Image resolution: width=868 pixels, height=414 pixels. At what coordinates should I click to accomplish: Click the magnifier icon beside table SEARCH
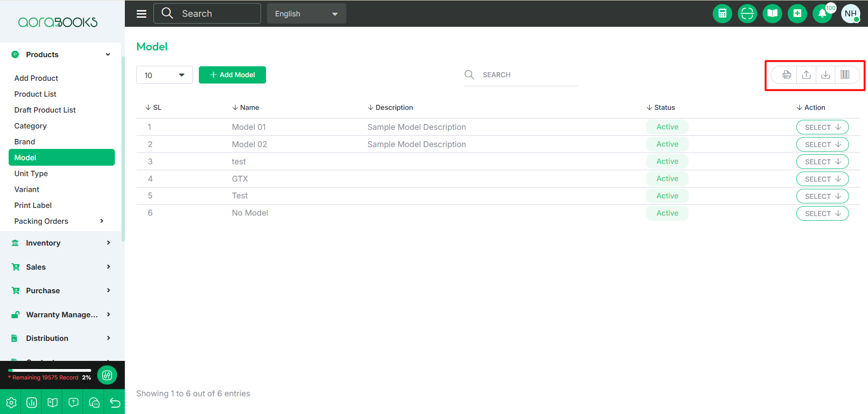[469, 74]
